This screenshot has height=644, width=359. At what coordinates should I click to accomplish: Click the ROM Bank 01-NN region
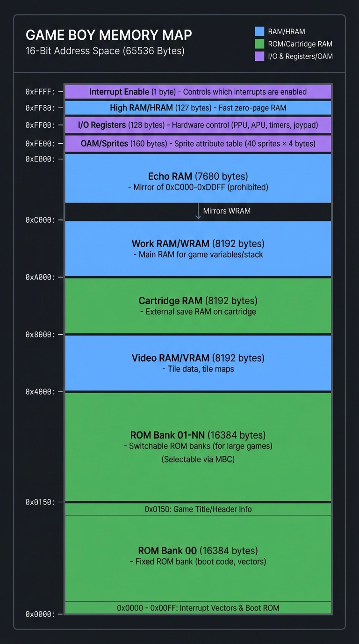click(198, 446)
